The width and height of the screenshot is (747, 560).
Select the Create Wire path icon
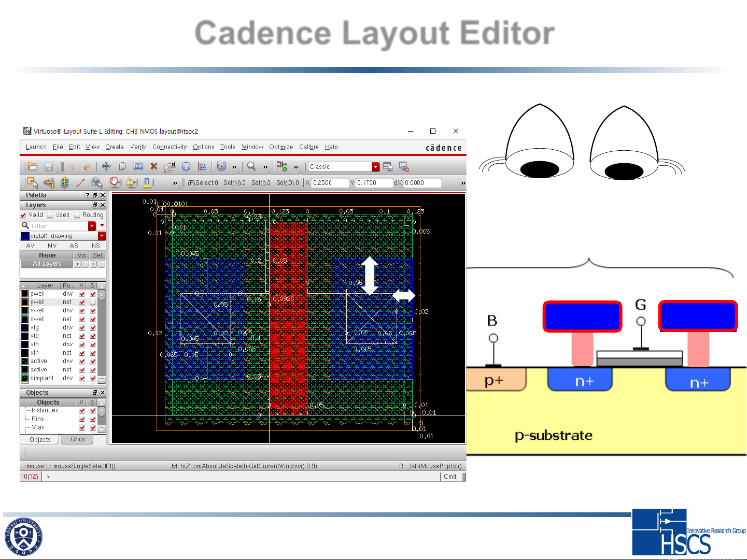click(x=80, y=182)
